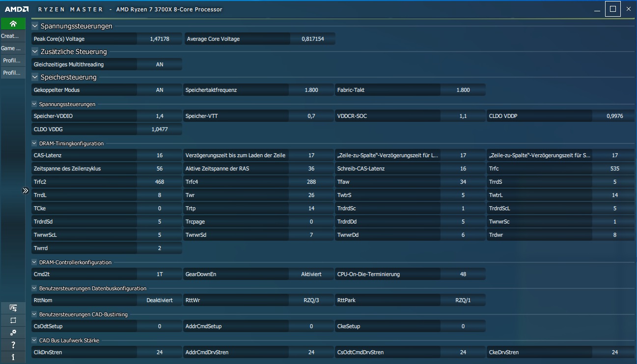The image size is (637, 364).
Task: Toggle Gekoppelter Modus AN value
Action: coord(160,90)
